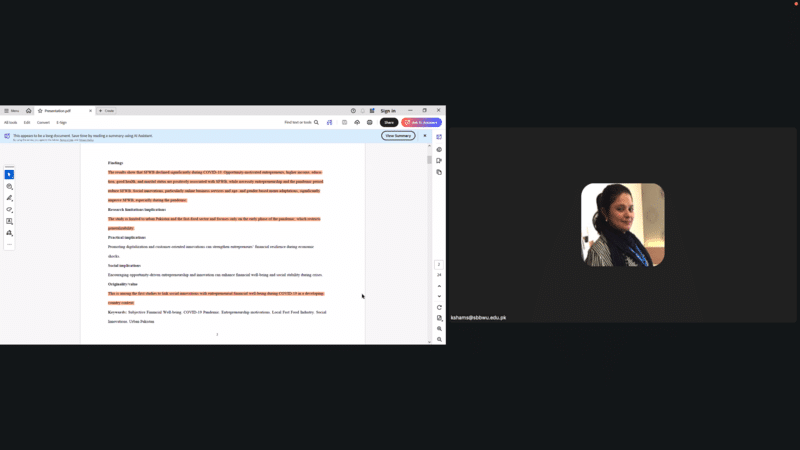Click the View Summary button

click(397, 135)
